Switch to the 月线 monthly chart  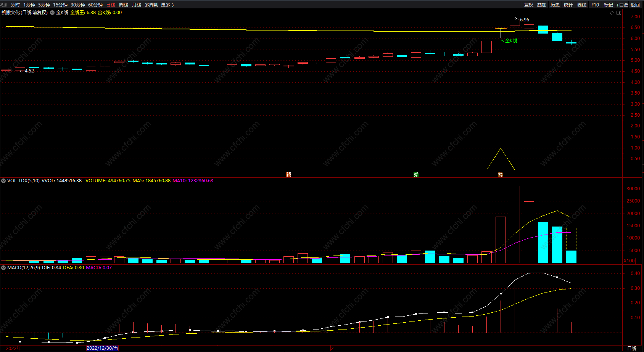pos(137,5)
